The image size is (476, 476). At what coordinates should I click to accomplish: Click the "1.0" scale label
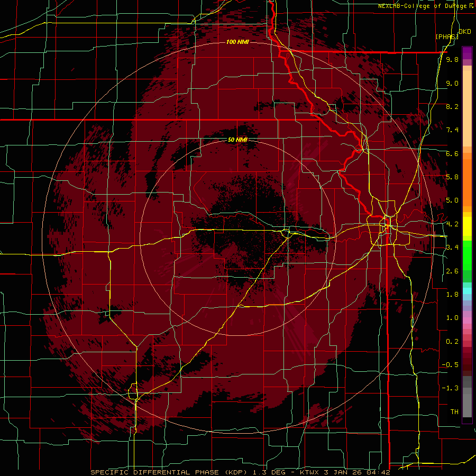452,318
